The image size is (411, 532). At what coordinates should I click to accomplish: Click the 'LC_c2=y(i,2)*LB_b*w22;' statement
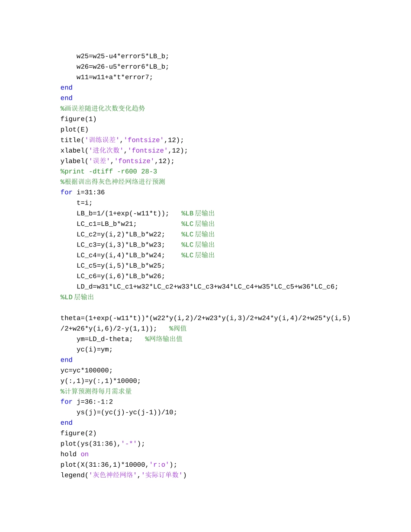pos(121,234)
